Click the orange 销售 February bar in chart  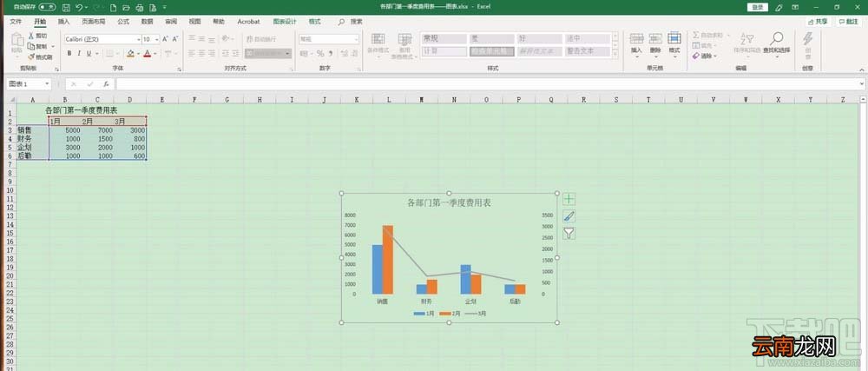[x=387, y=260]
